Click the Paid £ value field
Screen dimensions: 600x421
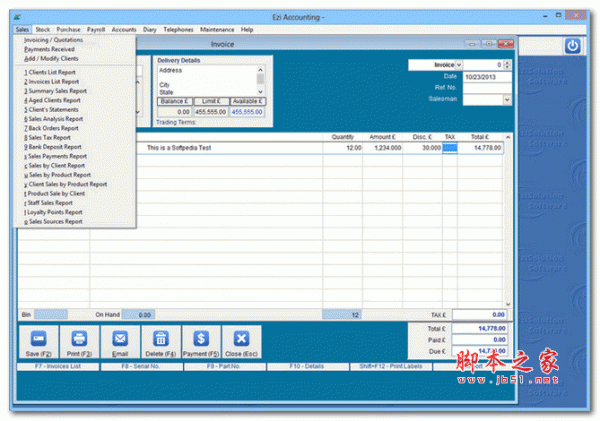(479, 340)
